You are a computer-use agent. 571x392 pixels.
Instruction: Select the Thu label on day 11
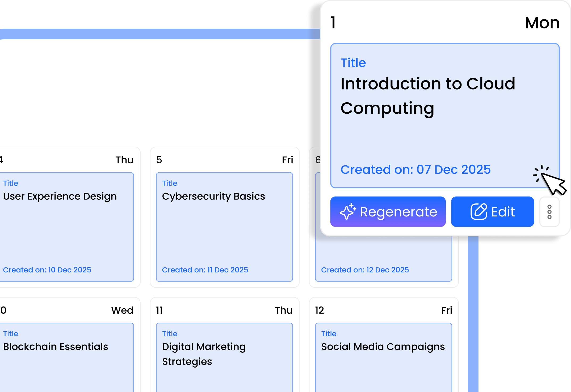pos(283,310)
